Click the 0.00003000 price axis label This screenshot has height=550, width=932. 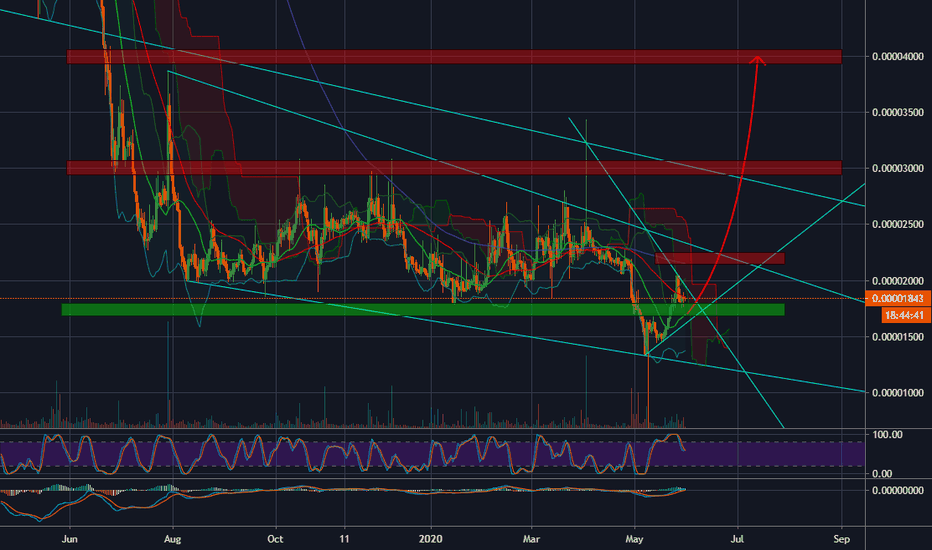point(898,168)
